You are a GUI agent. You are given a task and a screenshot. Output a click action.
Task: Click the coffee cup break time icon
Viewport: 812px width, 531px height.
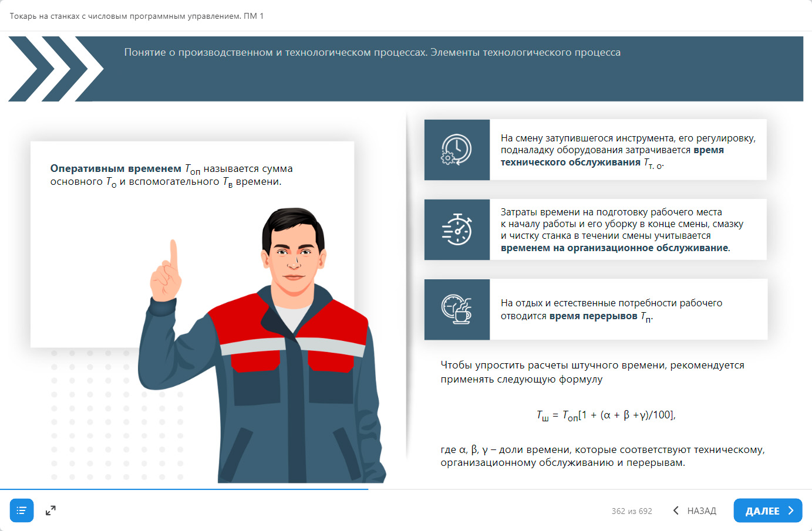[457, 309]
